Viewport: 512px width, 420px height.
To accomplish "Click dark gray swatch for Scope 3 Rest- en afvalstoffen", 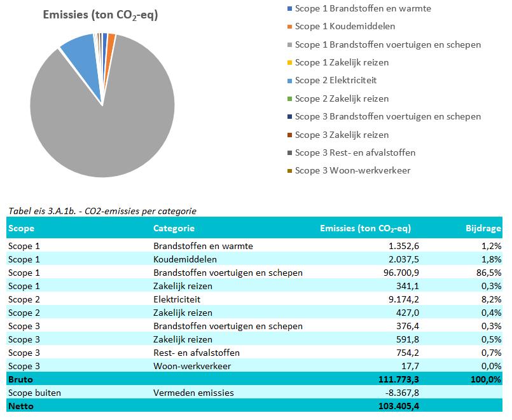I will point(289,153).
